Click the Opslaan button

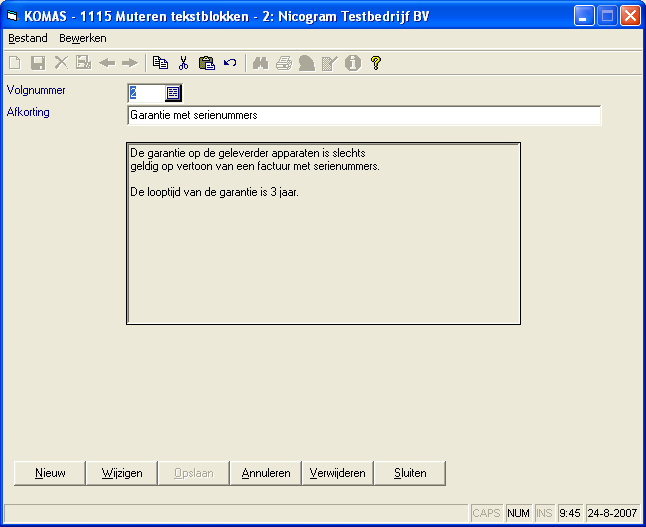[x=194, y=473]
